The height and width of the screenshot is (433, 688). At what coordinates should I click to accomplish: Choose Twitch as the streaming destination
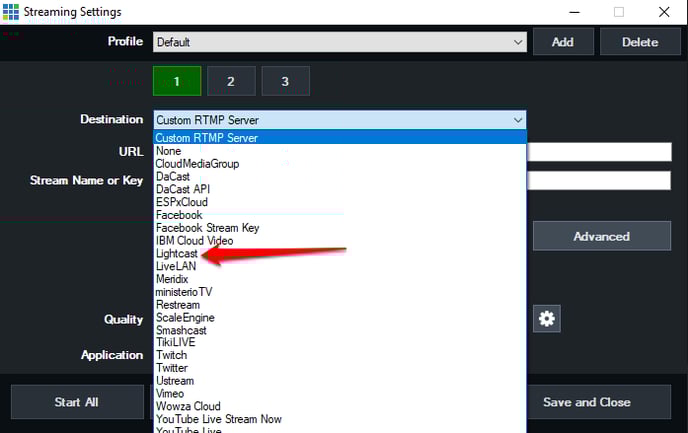pos(171,355)
